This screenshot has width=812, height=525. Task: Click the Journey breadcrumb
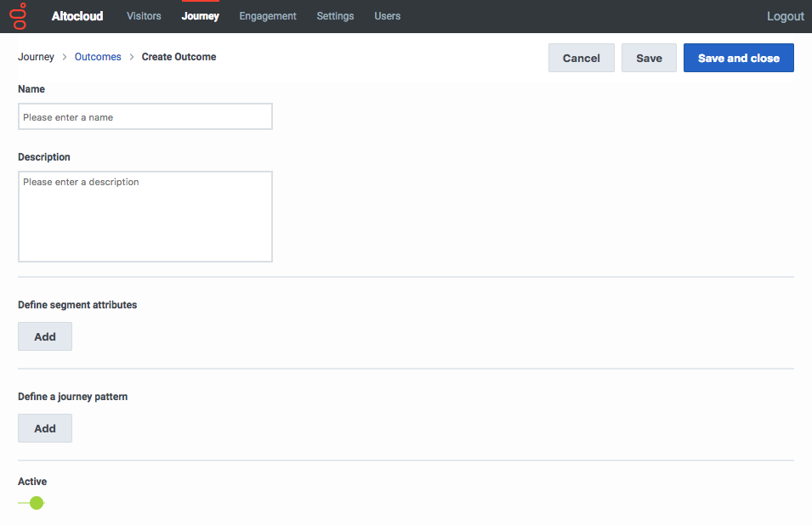tap(36, 57)
